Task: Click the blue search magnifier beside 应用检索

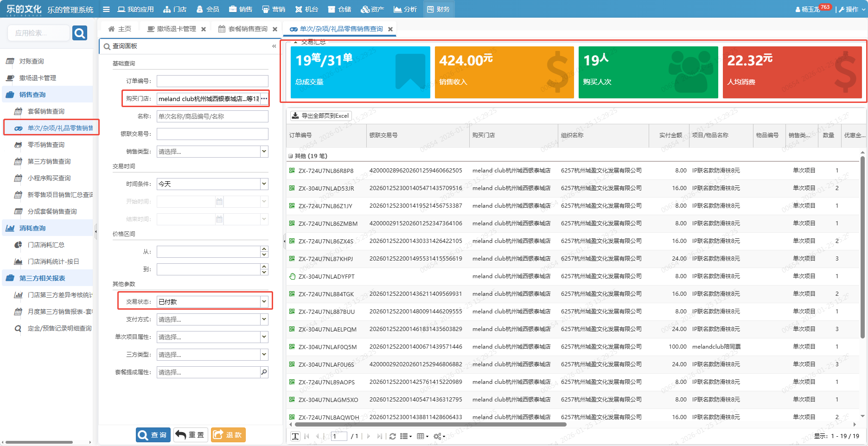Action: point(80,33)
